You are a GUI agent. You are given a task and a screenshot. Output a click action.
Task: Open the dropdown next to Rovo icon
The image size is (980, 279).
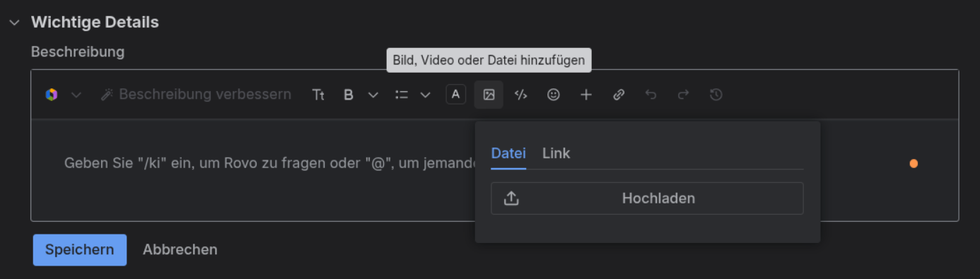[76, 95]
